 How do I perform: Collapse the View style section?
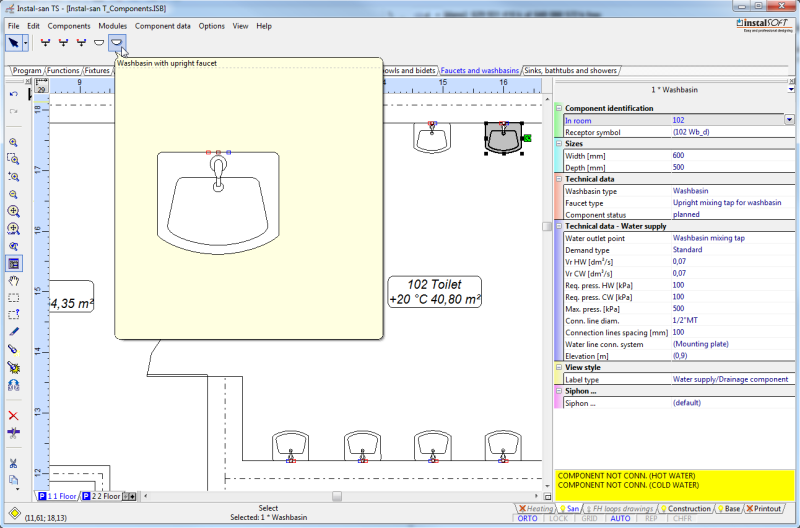pyautogui.click(x=559, y=367)
